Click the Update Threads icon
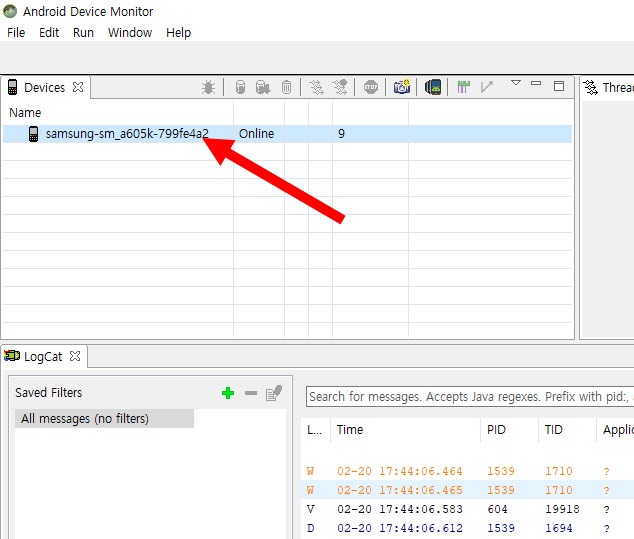The width and height of the screenshot is (634, 539). coord(316,87)
